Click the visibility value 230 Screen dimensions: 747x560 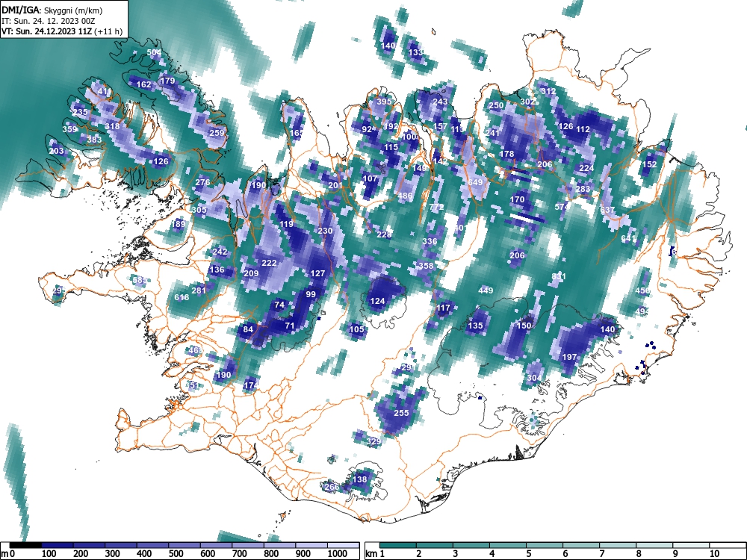pyautogui.click(x=325, y=231)
